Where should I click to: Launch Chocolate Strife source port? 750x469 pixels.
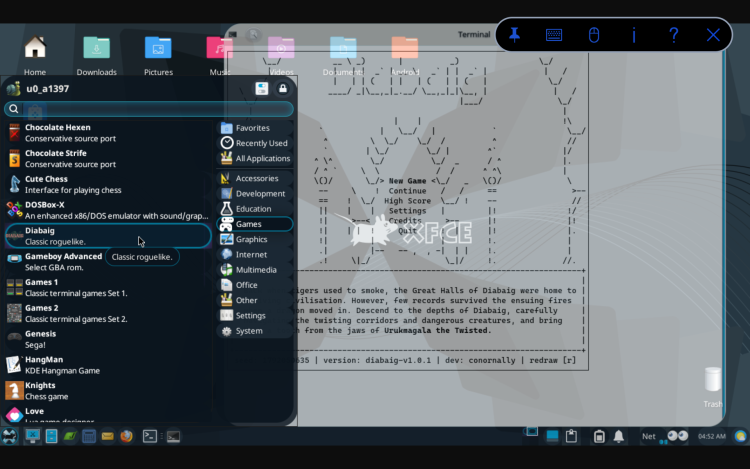[x=109, y=159]
